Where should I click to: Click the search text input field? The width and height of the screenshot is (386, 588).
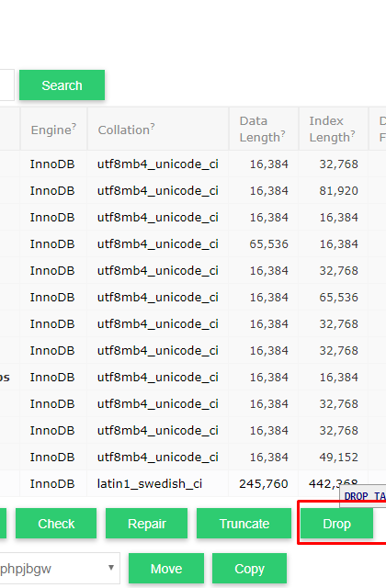coord(6,85)
